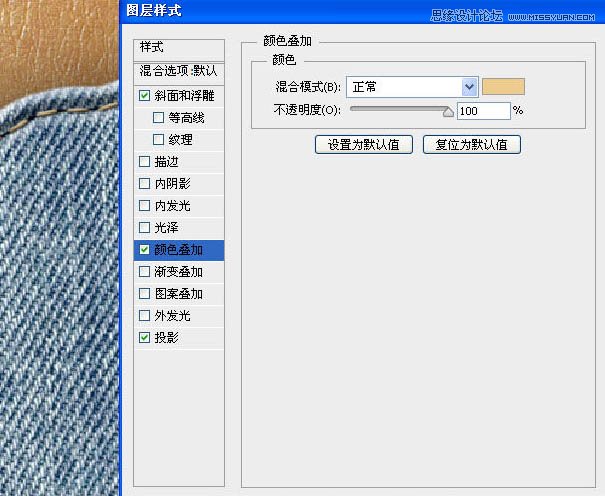
Task: Select the 渐变叠加 style row label
Action: (x=179, y=272)
